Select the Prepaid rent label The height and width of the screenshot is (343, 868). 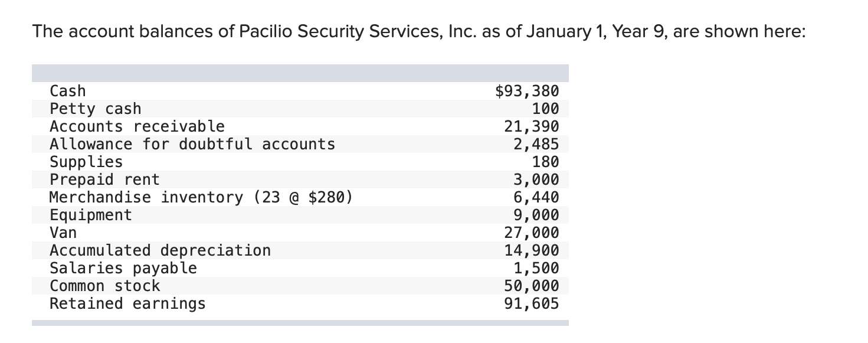click(x=104, y=179)
